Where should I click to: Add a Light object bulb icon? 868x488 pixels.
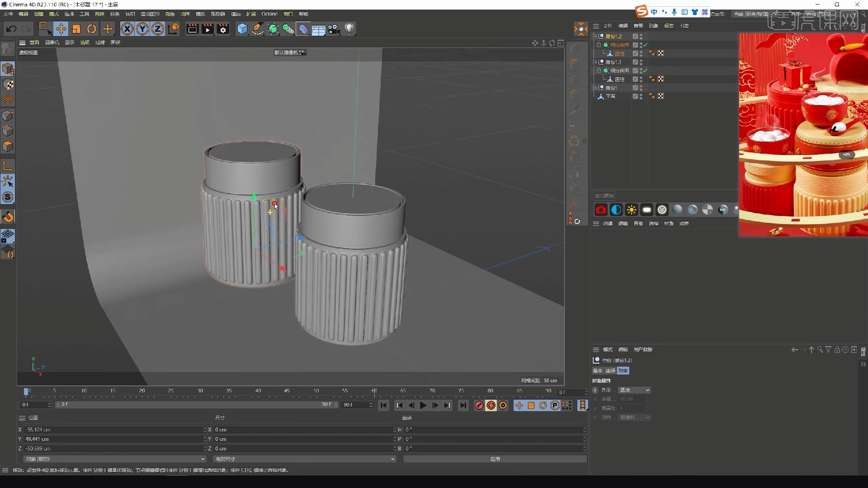tap(349, 29)
